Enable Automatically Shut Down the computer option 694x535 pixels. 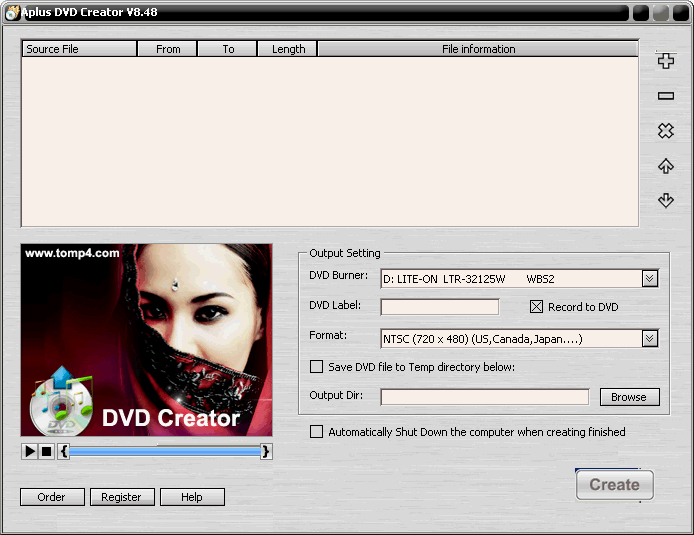(316, 431)
